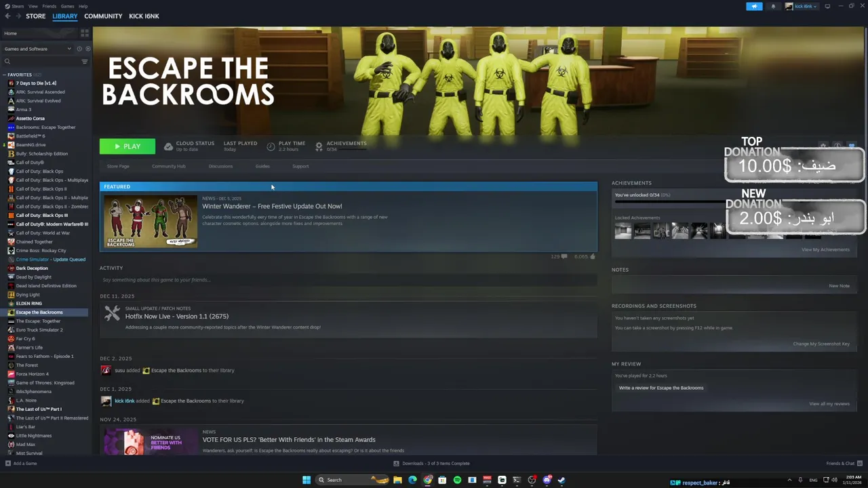Open the Games menu
The image size is (868, 488).
pos(67,6)
